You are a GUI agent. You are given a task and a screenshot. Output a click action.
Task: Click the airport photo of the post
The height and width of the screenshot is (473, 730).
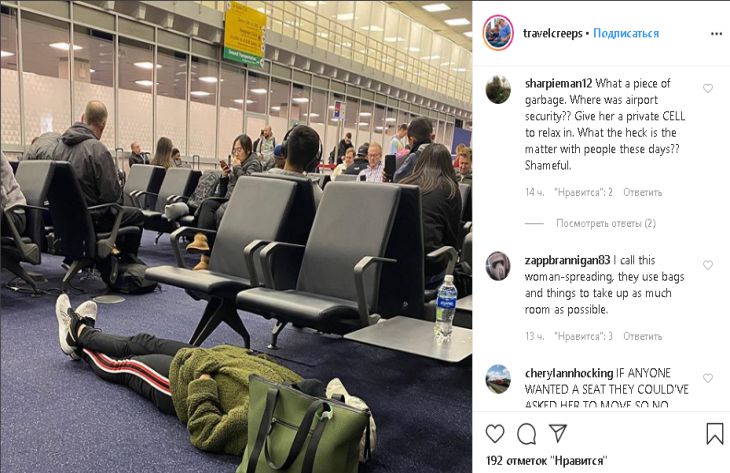[236, 236]
